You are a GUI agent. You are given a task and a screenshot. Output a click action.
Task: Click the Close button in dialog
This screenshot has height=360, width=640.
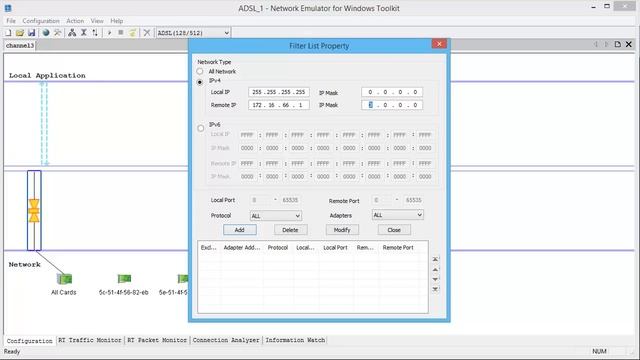click(394, 230)
